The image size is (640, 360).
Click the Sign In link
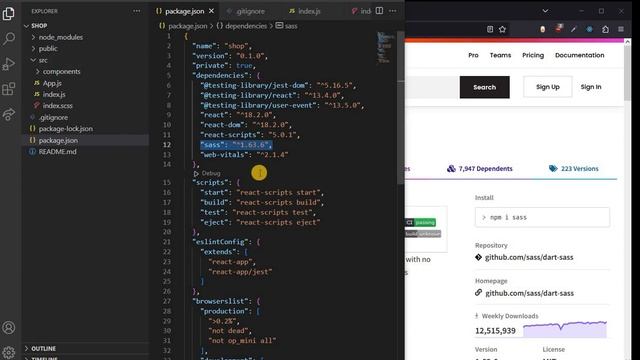(x=591, y=87)
